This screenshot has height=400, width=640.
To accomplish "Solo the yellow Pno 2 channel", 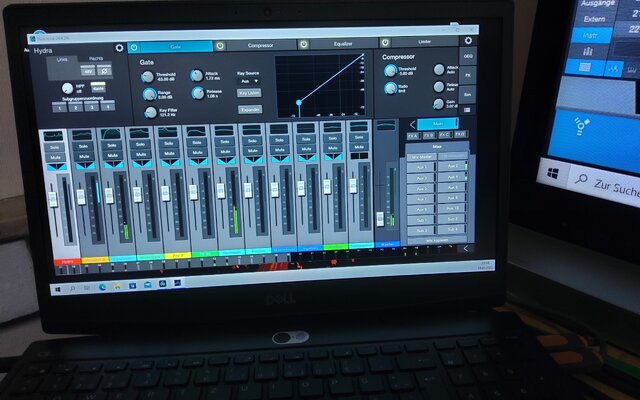I will click(169, 144).
